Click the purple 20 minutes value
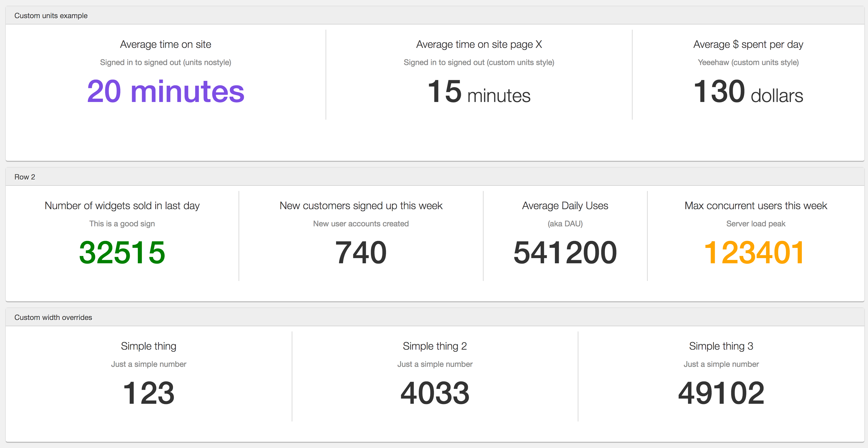868x448 pixels. tap(165, 91)
